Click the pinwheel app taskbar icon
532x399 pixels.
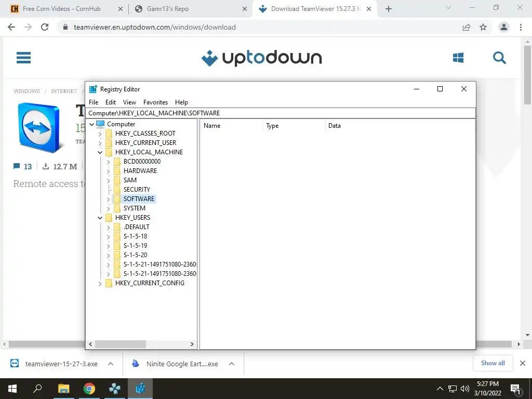click(x=115, y=389)
